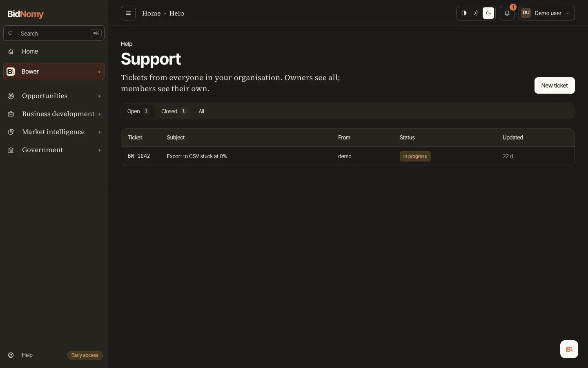Switch to light theme sun icon
The image size is (588, 368).
click(x=476, y=13)
